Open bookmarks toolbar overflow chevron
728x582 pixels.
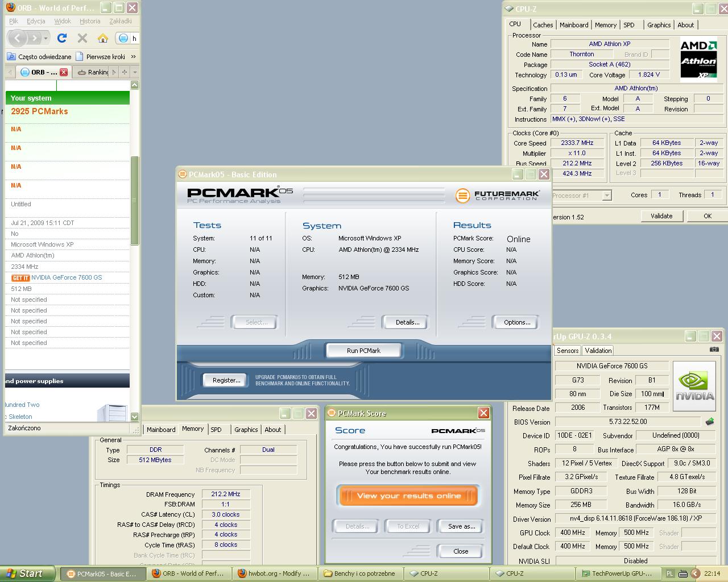[x=133, y=56]
